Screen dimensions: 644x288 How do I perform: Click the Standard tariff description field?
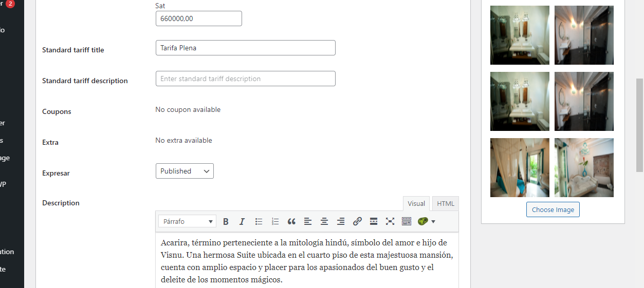(x=245, y=79)
